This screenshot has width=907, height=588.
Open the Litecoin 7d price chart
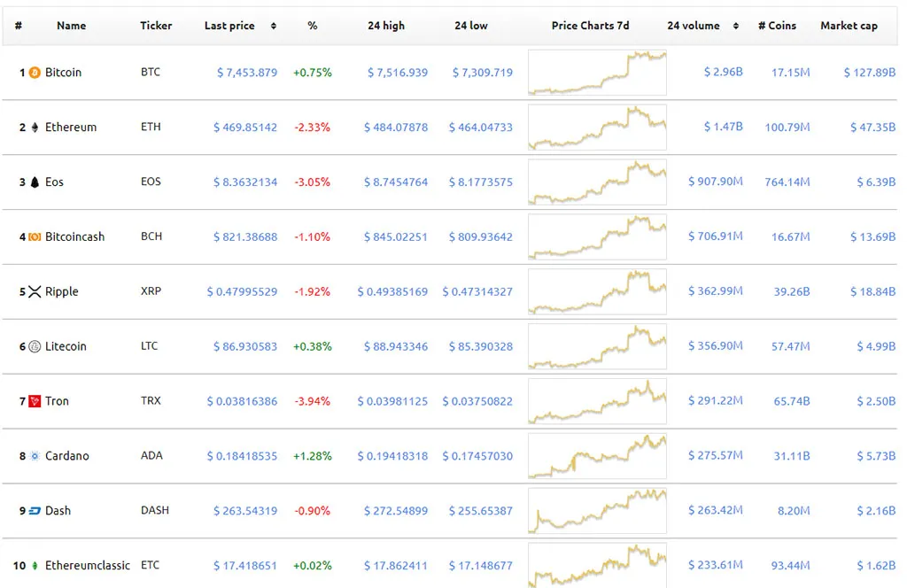[x=597, y=346]
